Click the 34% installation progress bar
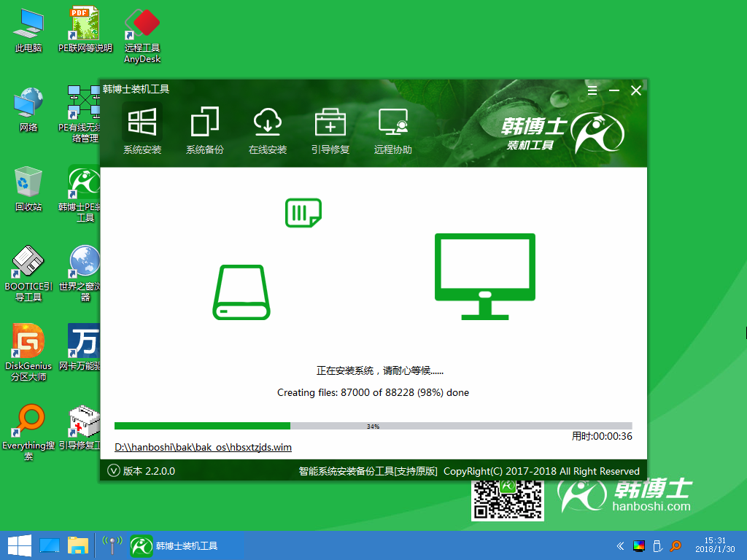The height and width of the screenshot is (560, 747). tap(373, 425)
